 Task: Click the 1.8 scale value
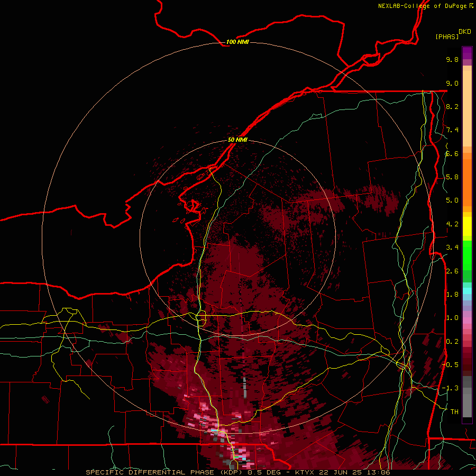click(x=452, y=295)
